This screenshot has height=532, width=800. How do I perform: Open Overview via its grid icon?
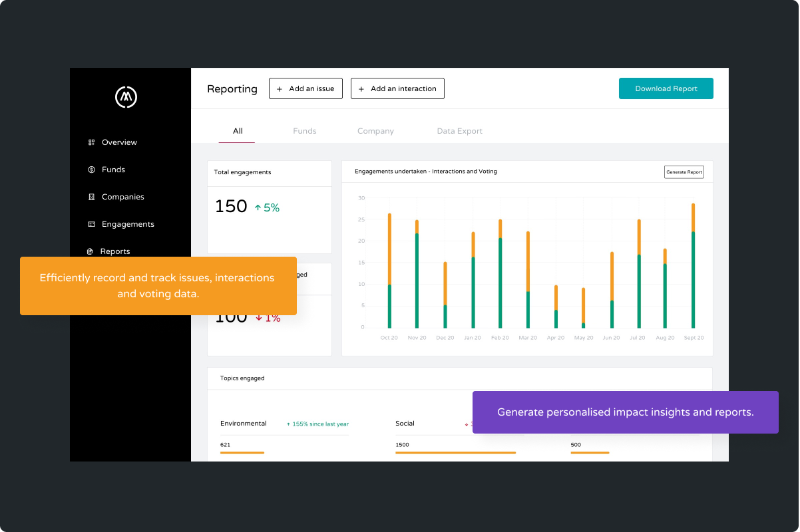pyautogui.click(x=91, y=142)
